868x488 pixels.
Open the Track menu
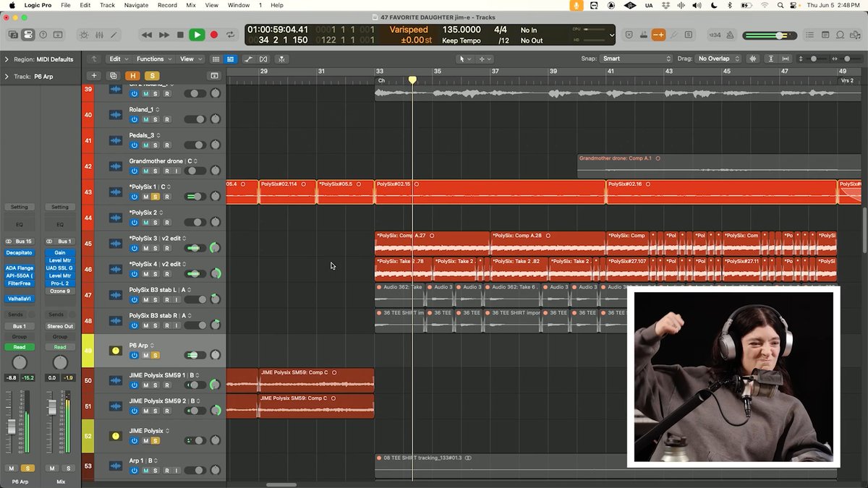point(107,5)
